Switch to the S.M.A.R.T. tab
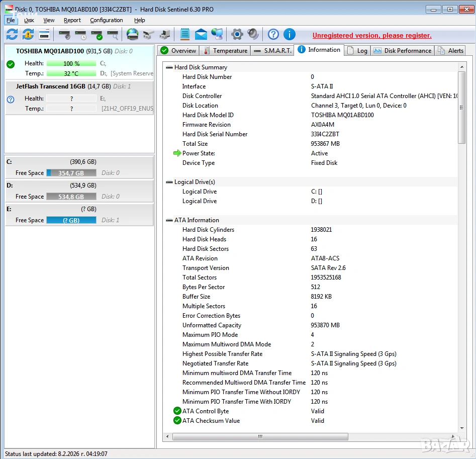This screenshot has height=459, width=476. click(272, 50)
